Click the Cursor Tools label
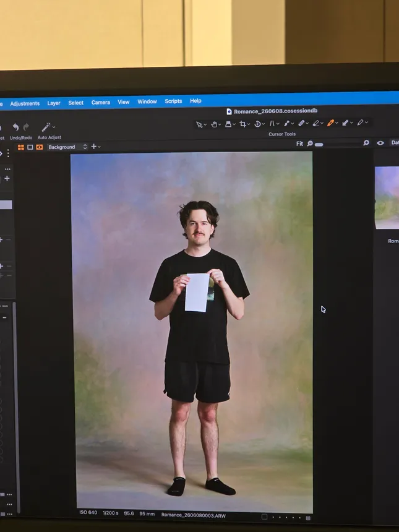399x532 pixels. click(282, 134)
